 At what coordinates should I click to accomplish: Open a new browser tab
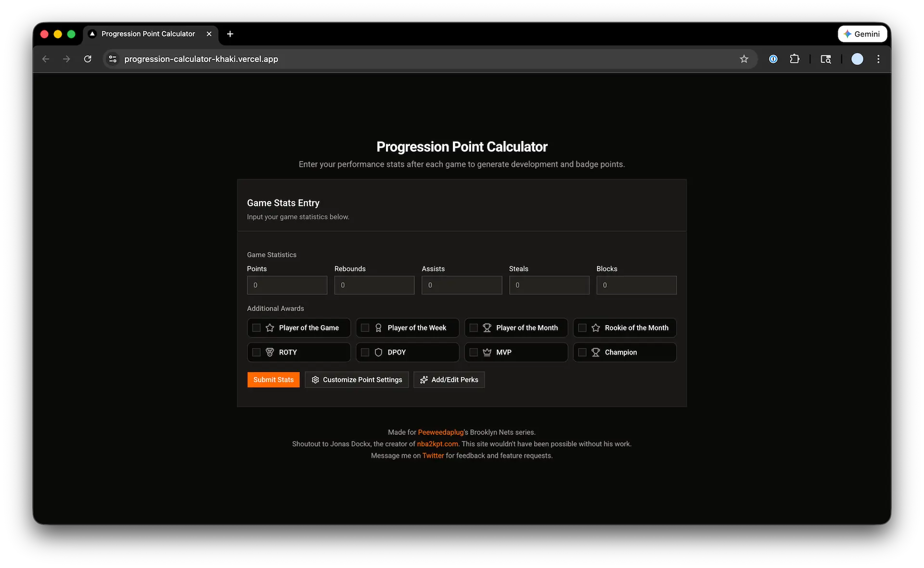pos(230,34)
